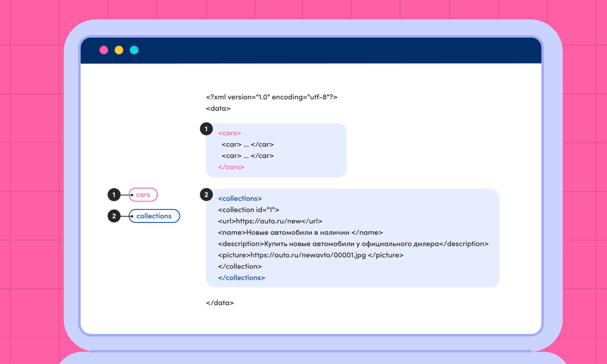The width and height of the screenshot is (607, 364).
Task: Click badge 2 on collections code block
Action: pyautogui.click(x=206, y=195)
